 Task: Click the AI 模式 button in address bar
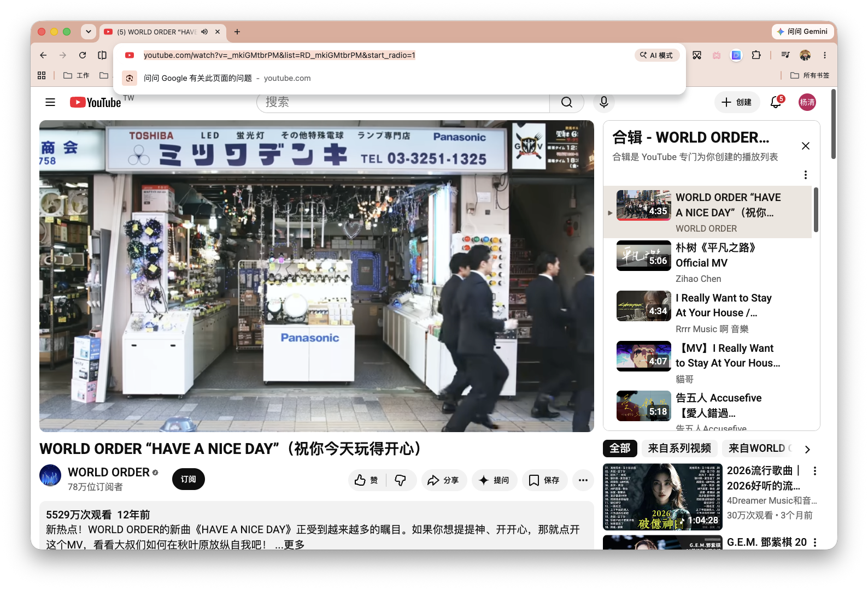pos(657,55)
